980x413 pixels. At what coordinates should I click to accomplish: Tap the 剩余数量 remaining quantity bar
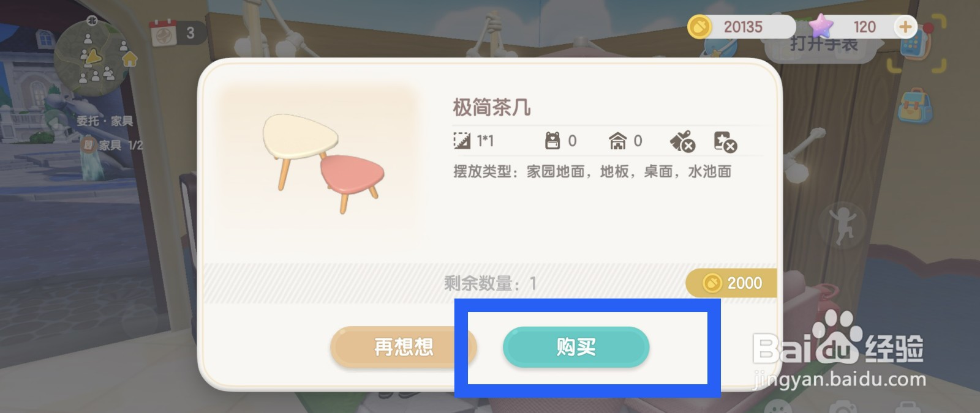(490, 283)
